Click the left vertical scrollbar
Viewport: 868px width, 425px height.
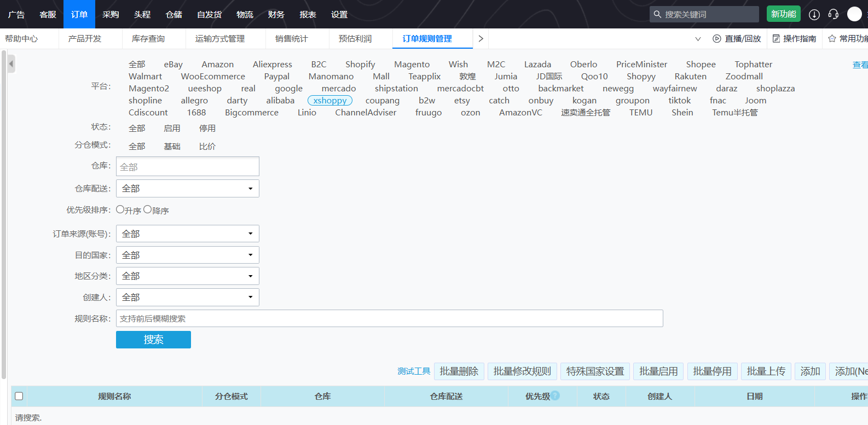click(4, 214)
